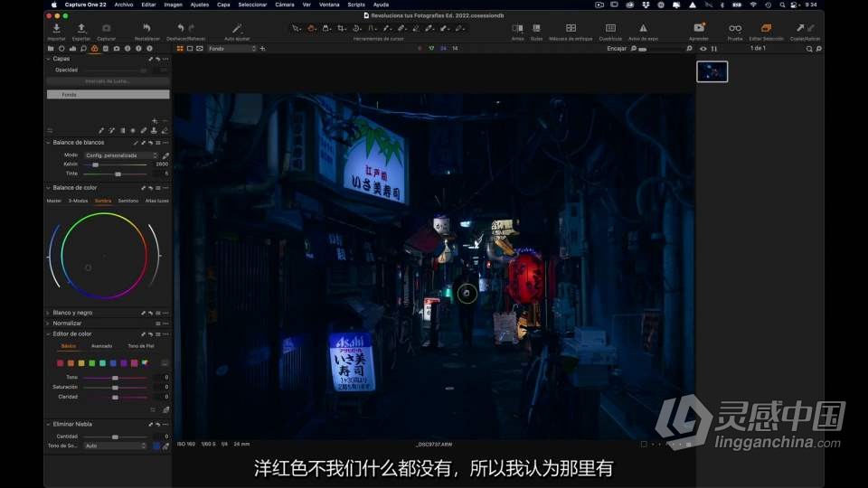Switch to the Avanzado color editor tab

(102, 346)
